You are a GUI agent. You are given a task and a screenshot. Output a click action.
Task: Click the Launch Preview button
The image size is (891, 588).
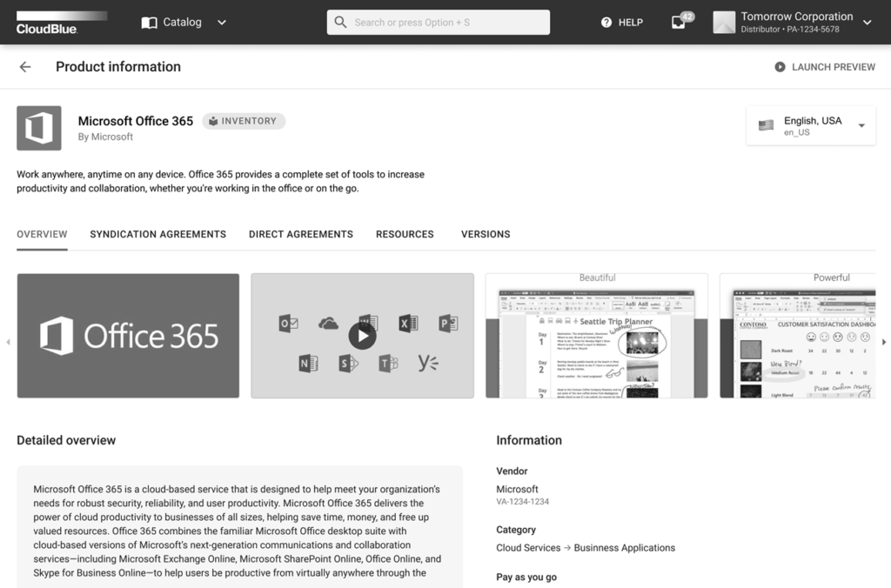(x=825, y=67)
